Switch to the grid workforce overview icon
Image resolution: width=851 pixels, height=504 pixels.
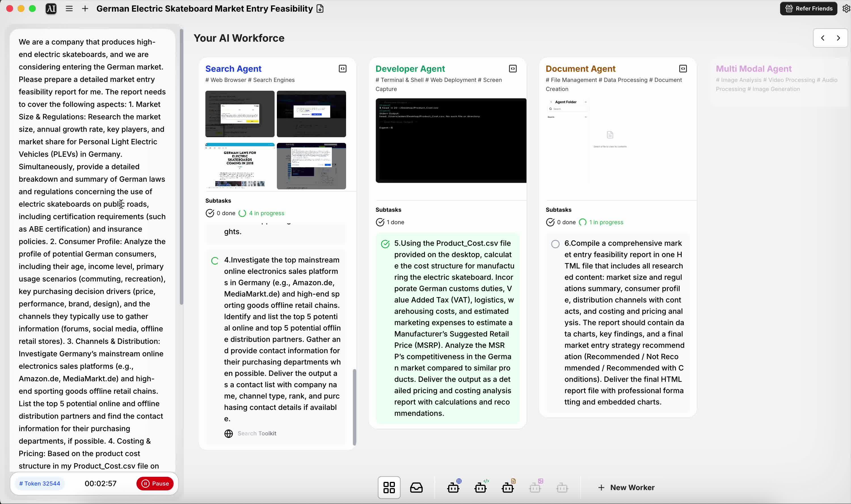389,487
